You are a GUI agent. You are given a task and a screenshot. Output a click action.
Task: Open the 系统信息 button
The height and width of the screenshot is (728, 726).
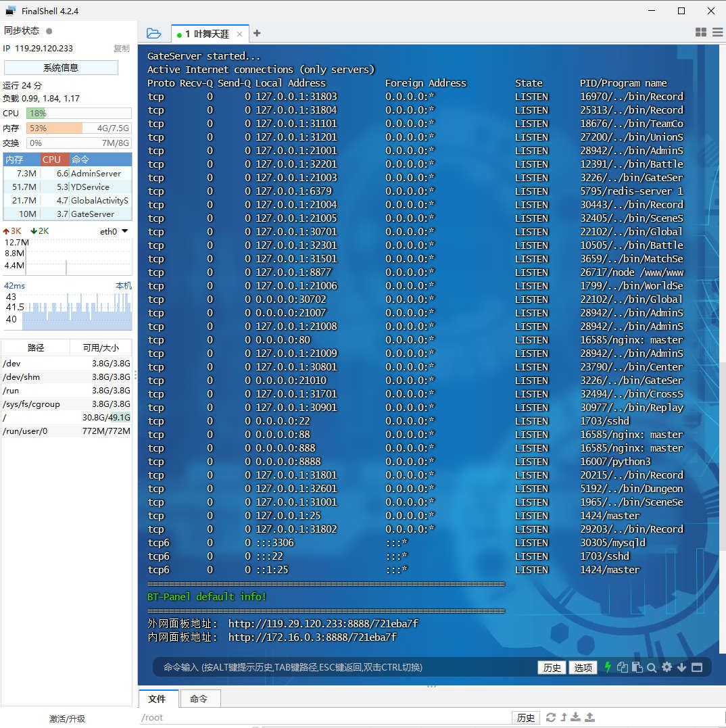(61, 68)
